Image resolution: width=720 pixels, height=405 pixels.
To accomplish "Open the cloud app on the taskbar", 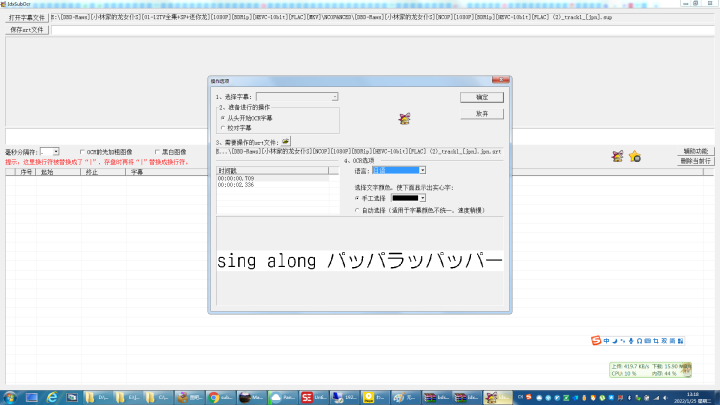I will 283,398.
